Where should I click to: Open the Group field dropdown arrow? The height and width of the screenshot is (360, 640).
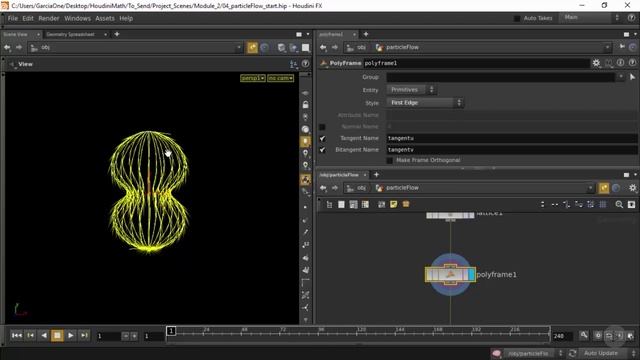click(x=621, y=77)
